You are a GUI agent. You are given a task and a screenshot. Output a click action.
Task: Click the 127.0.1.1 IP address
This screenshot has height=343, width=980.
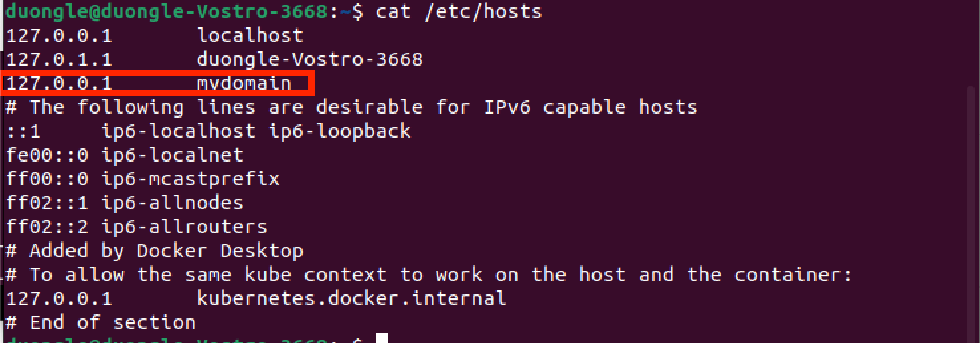point(59,59)
